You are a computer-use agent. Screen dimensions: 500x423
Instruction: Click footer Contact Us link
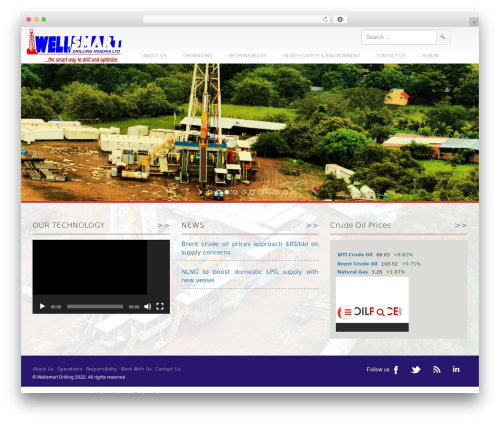point(168,369)
